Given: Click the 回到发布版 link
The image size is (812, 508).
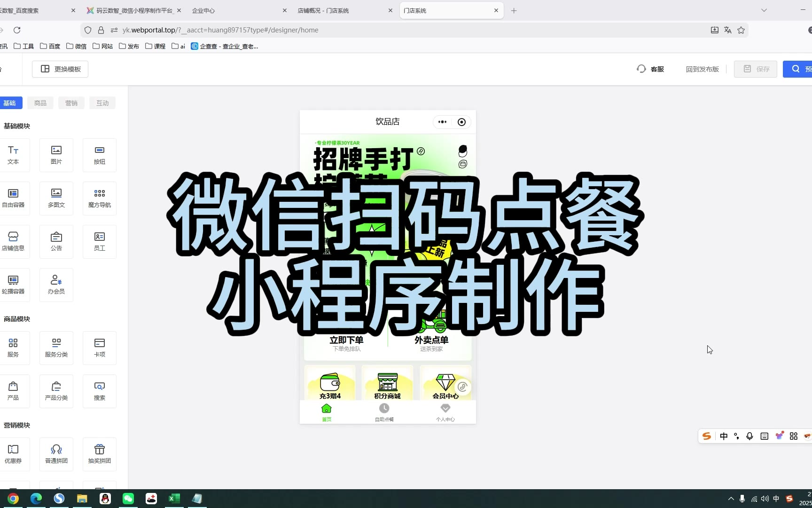Looking at the screenshot, I should pyautogui.click(x=702, y=69).
